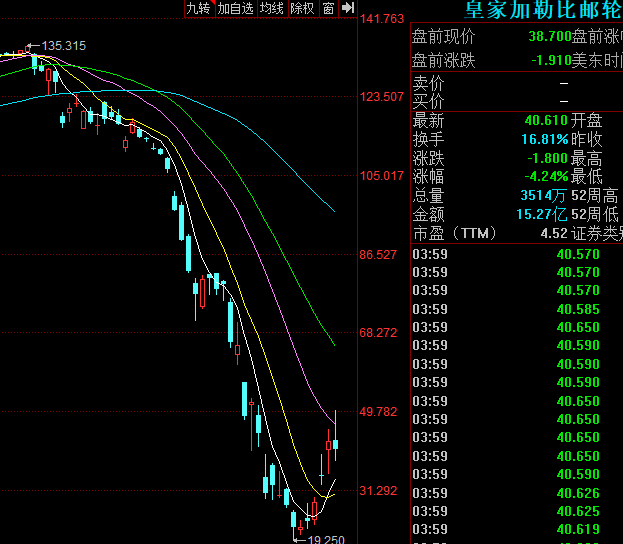
Task: Click the tick trade priced 40.619
Action: coord(578,529)
